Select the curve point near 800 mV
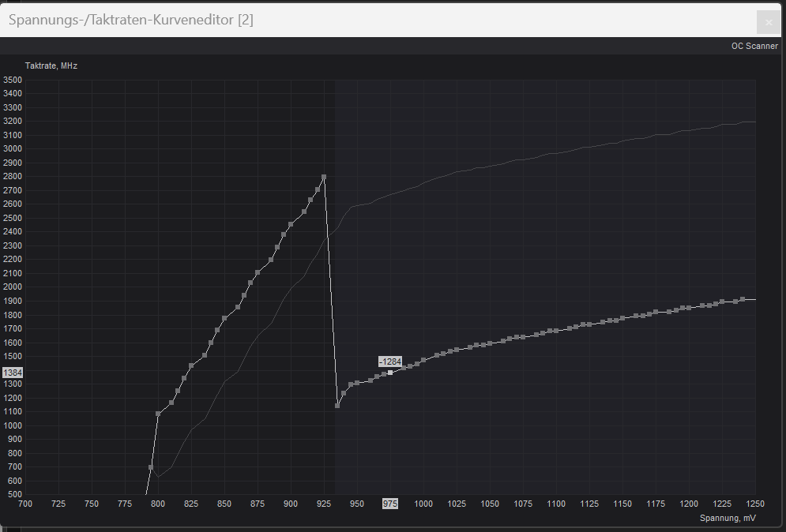Image resolution: width=786 pixels, height=532 pixels. click(x=158, y=413)
